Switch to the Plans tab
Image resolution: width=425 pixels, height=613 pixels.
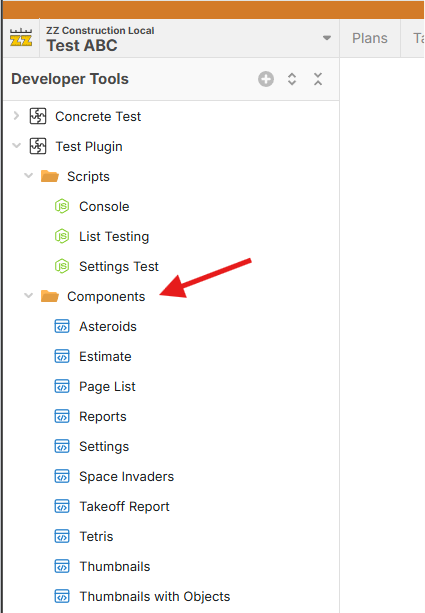click(370, 38)
